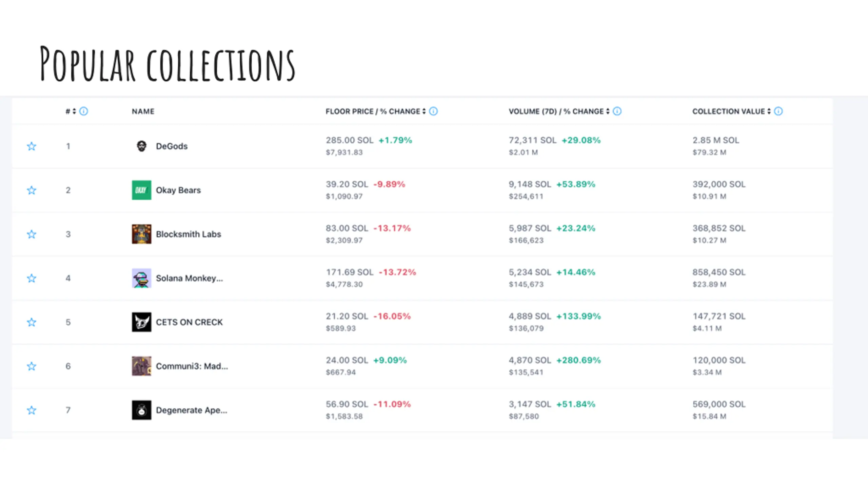Image resolution: width=868 pixels, height=488 pixels.
Task: Star the Blocksmith Labs collection
Action: click(32, 234)
